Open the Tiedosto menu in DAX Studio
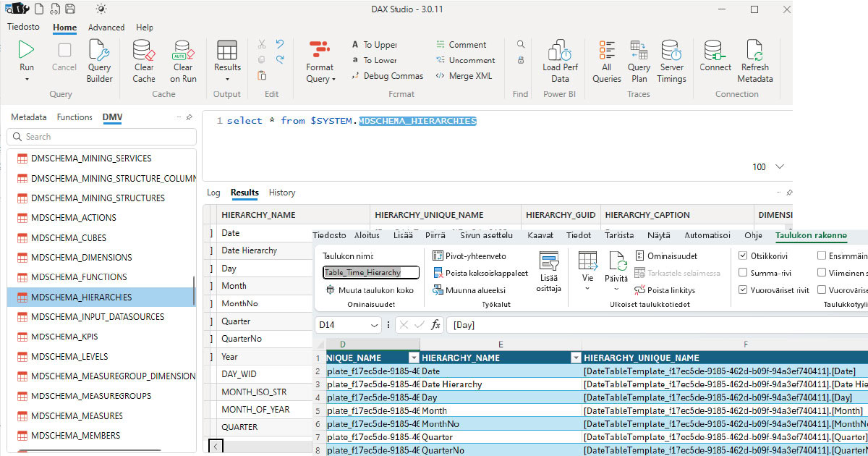This screenshot has width=868, height=456. point(23,27)
